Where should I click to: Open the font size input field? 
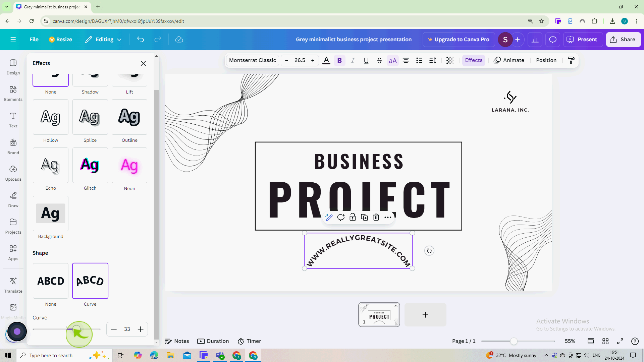(x=300, y=60)
